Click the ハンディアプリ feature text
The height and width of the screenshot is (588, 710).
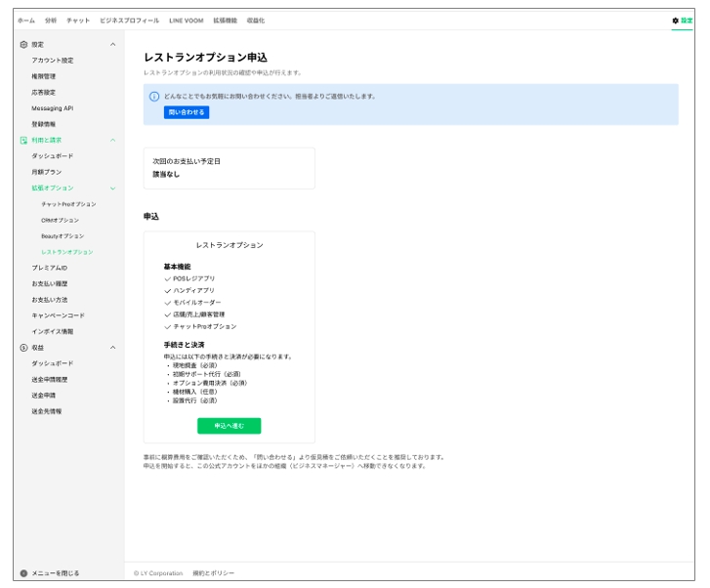193,290
